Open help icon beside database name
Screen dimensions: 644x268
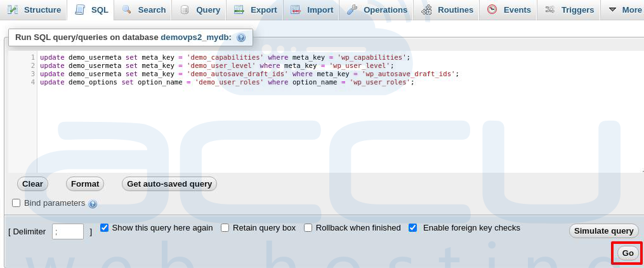tap(241, 38)
